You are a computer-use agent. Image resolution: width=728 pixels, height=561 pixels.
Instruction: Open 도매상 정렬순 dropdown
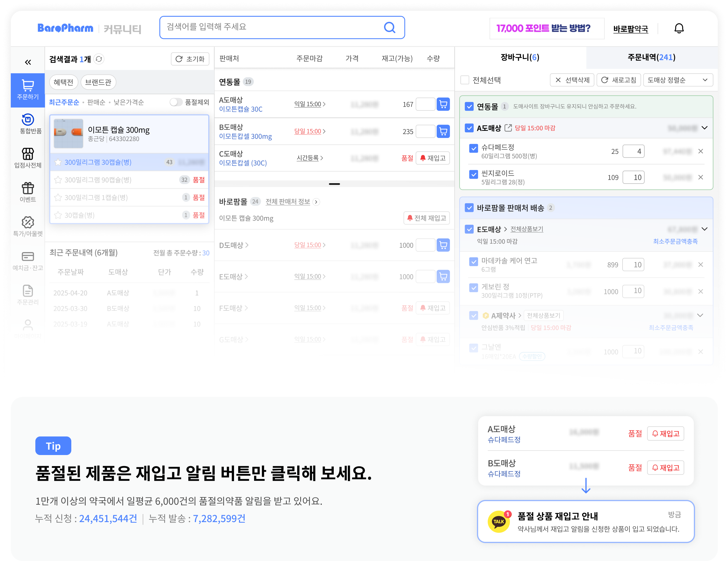[x=678, y=80]
